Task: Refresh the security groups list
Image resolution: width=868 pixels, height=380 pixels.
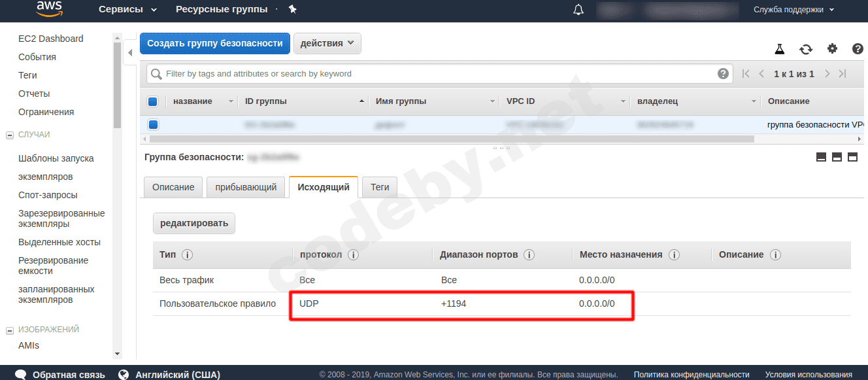Action: [x=806, y=49]
